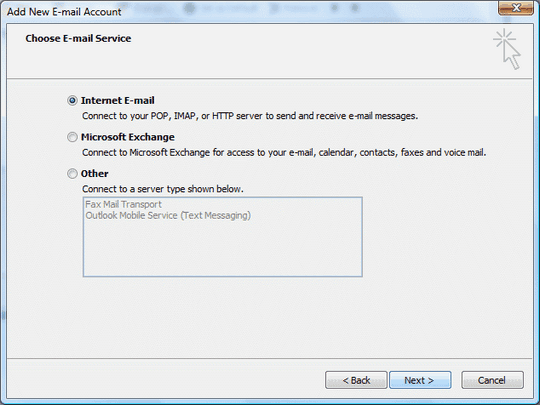Click the Other option label text

95,174
